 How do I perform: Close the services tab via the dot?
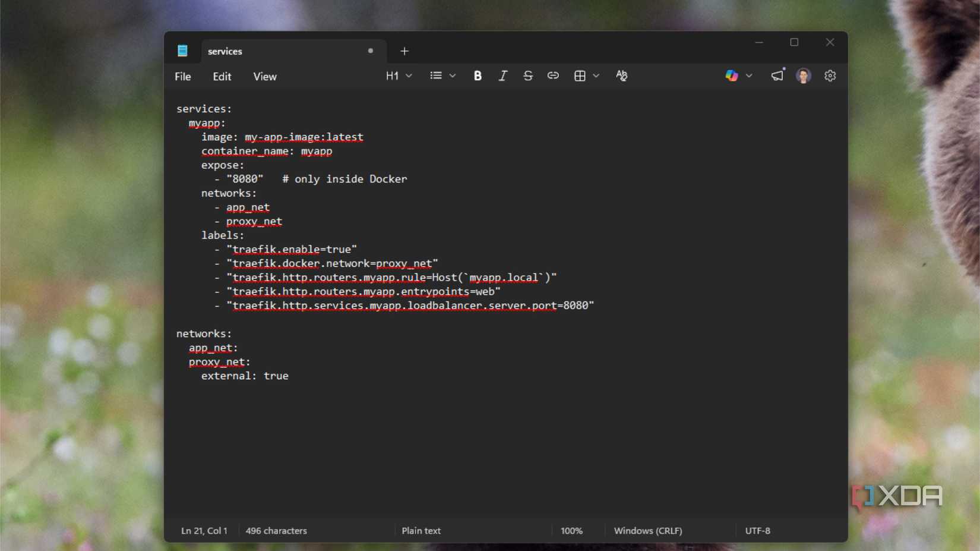click(371, 51)
